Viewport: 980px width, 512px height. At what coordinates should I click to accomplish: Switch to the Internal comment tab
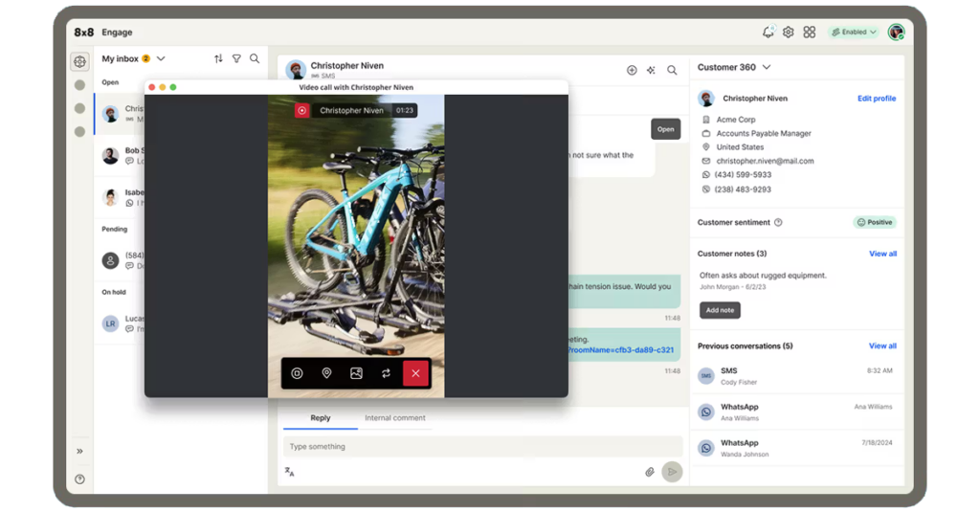click(395, 418)
